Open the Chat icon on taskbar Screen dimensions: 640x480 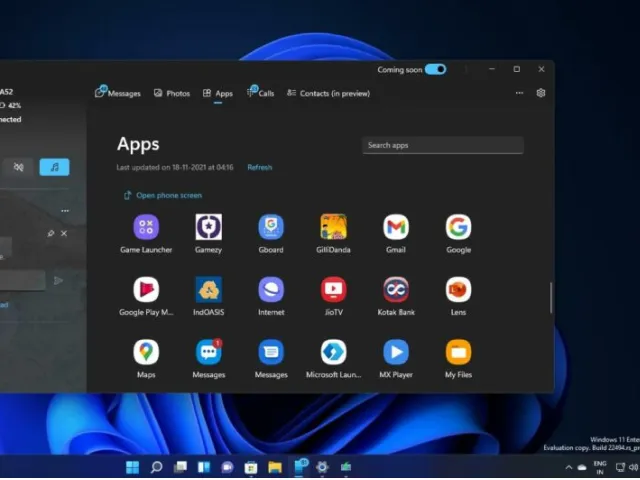pyautogui.click(x=227, y=467)
